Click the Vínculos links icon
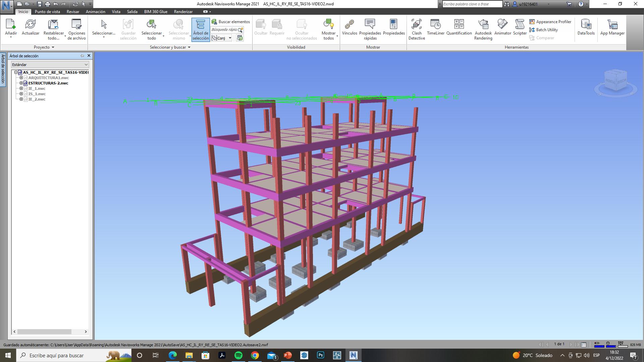 [350, 27]
